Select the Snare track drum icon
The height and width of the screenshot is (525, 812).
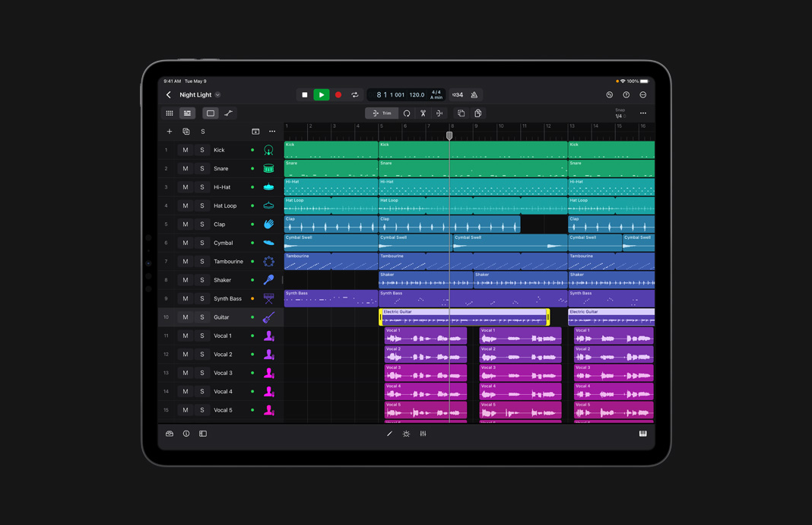click(268, 168)
